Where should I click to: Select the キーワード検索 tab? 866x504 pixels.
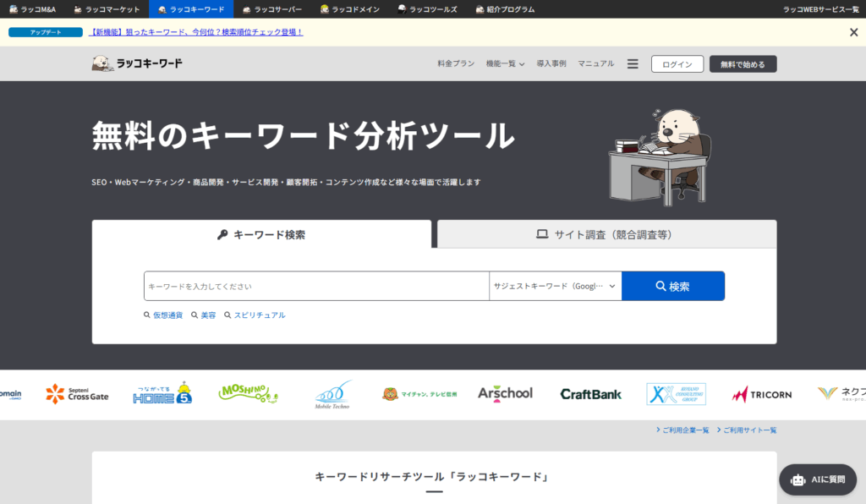pos(261,234)
